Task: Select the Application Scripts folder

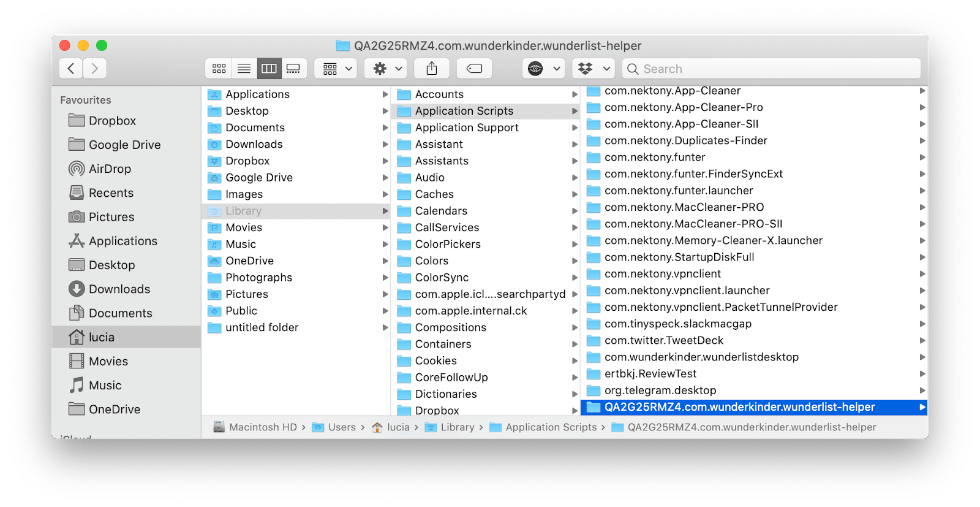Action: coord(486,111)
